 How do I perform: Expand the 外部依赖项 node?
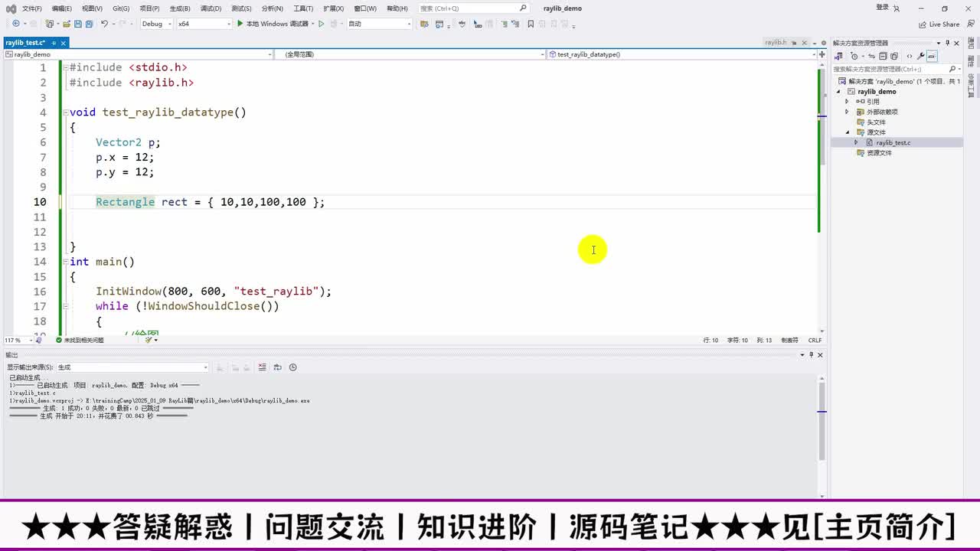pos(847,112)
